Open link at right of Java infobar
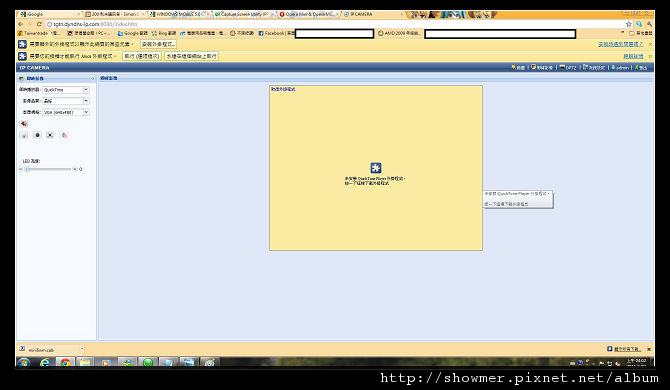Image resolution: width=670 pixels, height=390 pixels. point(633,56)
